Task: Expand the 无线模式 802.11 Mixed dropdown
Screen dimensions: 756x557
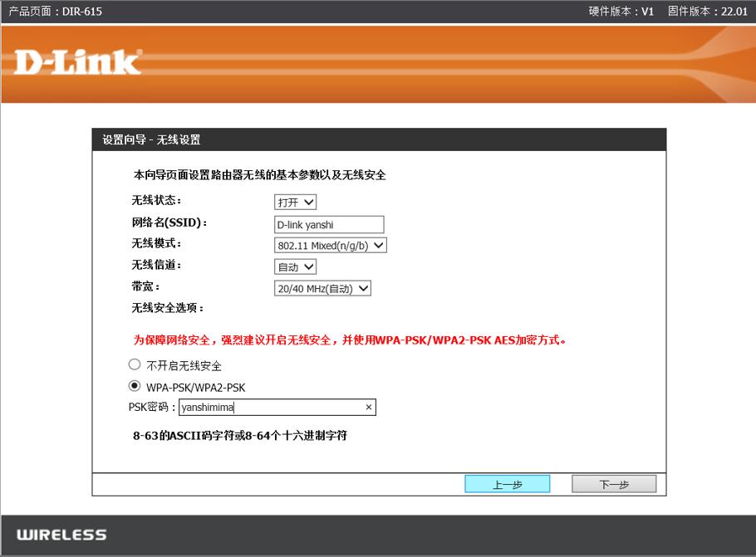Action: (330, 246)
